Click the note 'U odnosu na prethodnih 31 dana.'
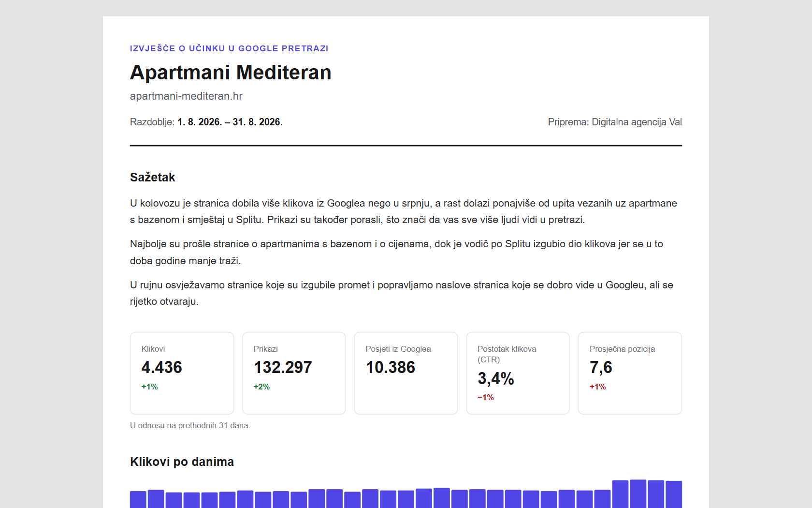The height and width of the screenshot is (508, 812). point(190,426)
